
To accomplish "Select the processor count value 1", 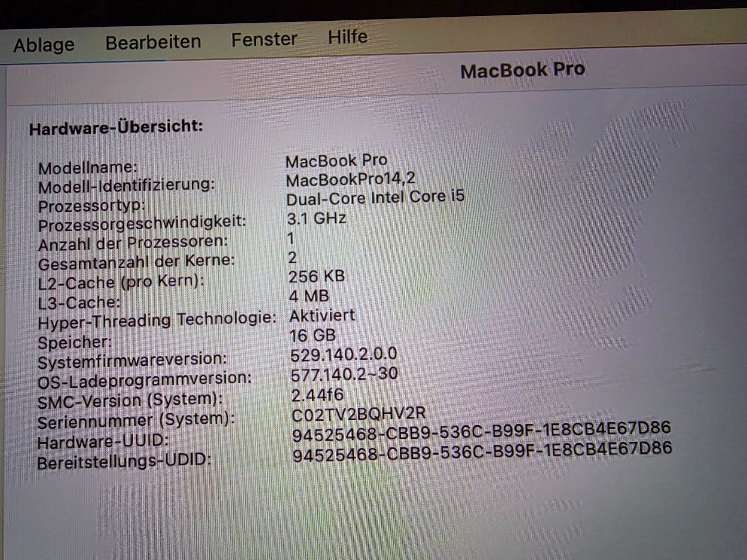I will point(291,238).
